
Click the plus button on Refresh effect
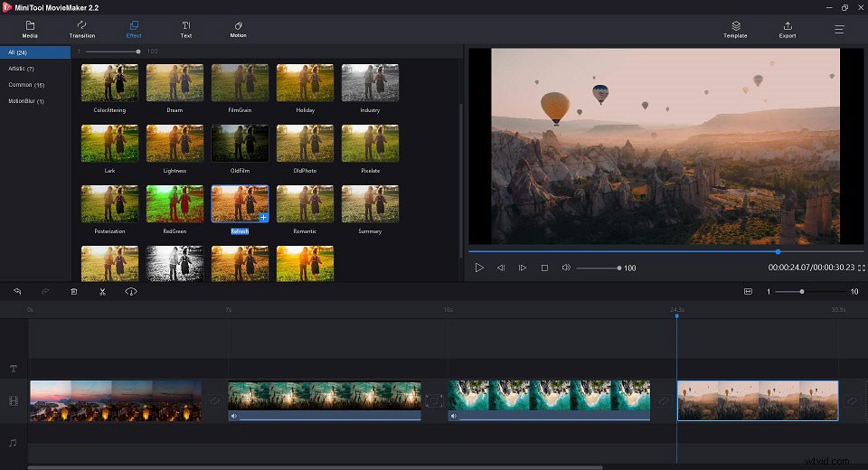click(x=262, y=217)
